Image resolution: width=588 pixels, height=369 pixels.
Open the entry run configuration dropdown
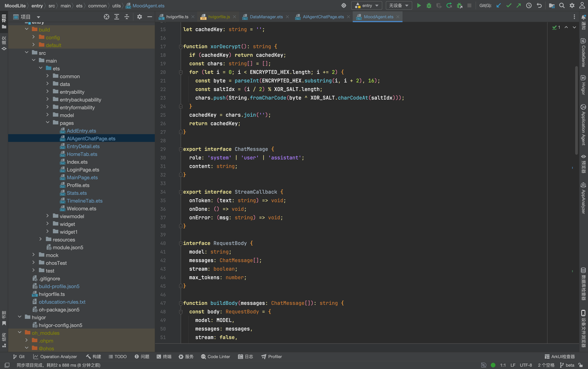[x=366, y=6]
